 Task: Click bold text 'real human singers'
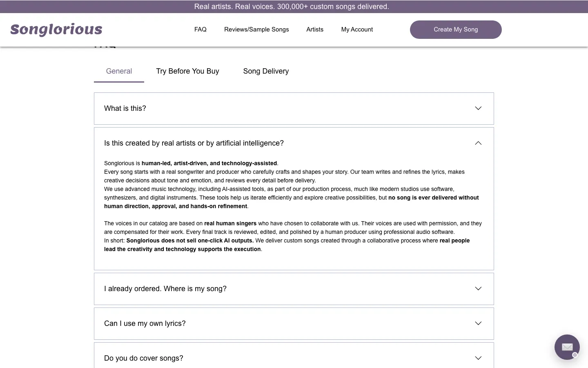(x=230, y=223)
